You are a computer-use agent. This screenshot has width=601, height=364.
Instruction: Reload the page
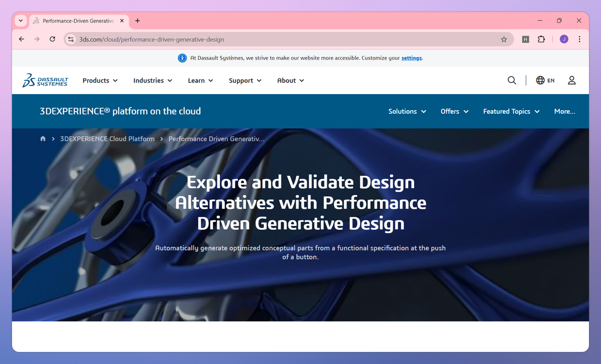52,39
